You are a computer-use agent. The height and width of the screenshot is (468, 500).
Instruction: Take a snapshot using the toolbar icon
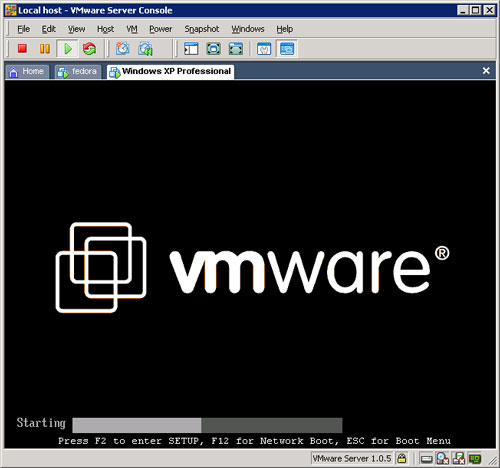(123, 49)
